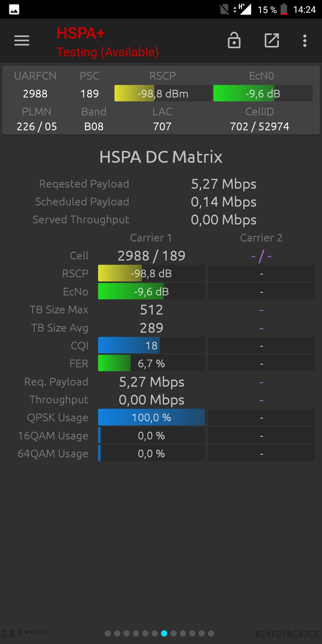Tap the green EcN0 -9,6 dB header bar

tap(263, 93)
